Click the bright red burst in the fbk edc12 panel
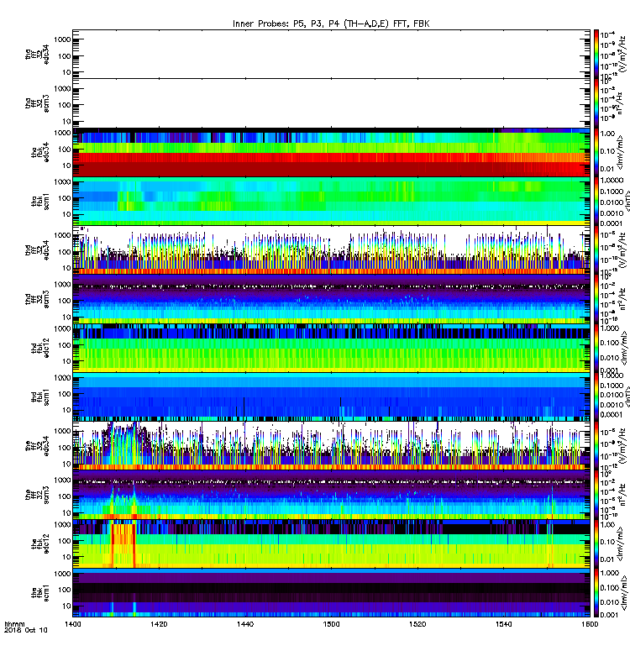This screenshot has width=630, height=672. tap(123, 543)
